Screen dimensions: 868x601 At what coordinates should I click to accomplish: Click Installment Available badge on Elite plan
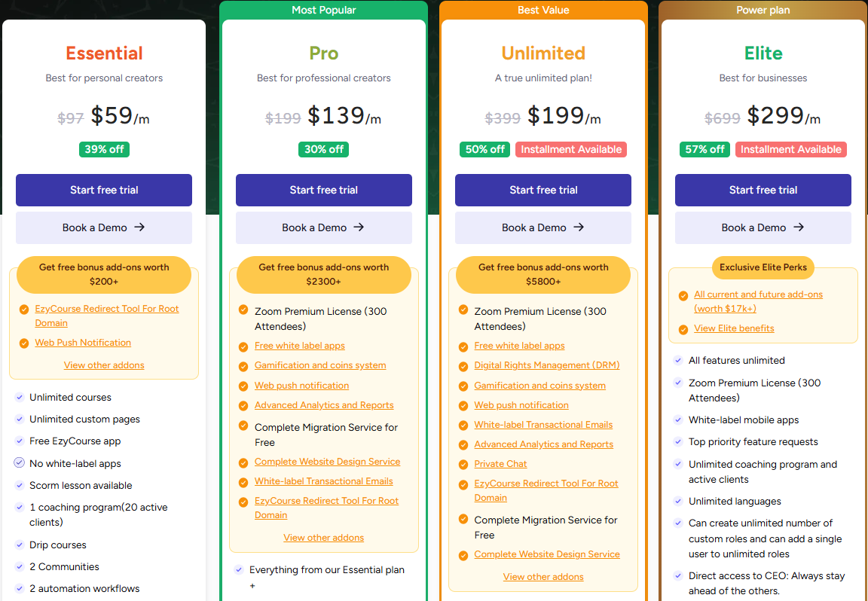pyautogui.click(x=791, y=149)
